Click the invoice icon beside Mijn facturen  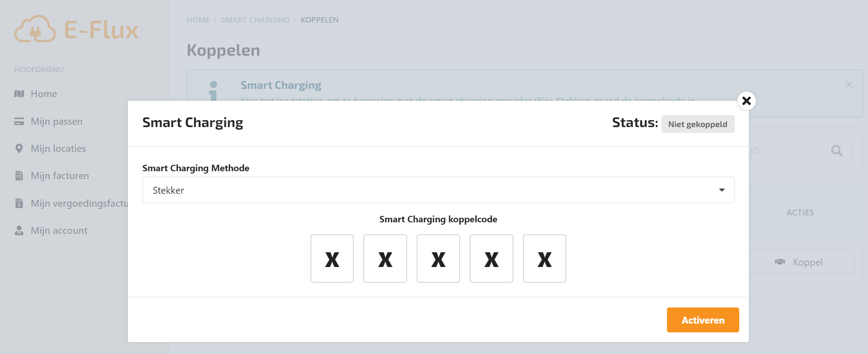click(19, 176)
